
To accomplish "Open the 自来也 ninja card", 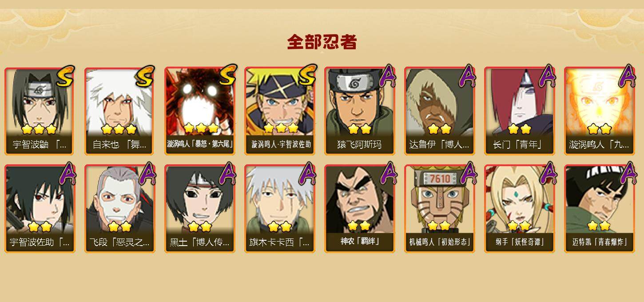I will (x=120, y=111).
